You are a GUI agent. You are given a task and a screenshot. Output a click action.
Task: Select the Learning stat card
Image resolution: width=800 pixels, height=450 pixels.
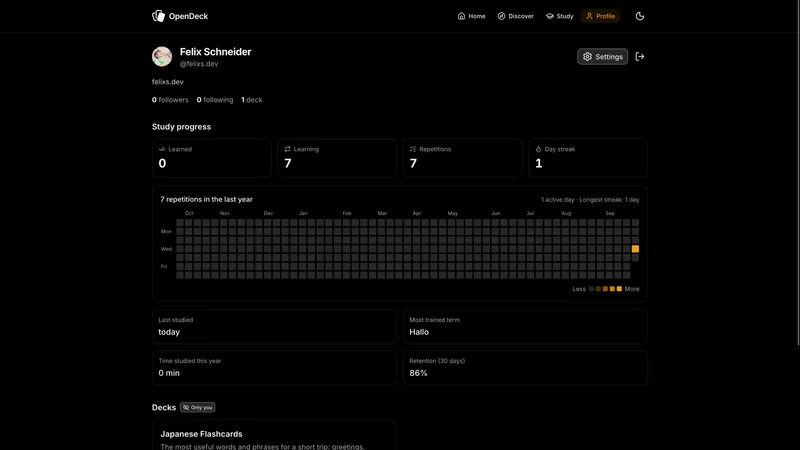coord(337,158)
